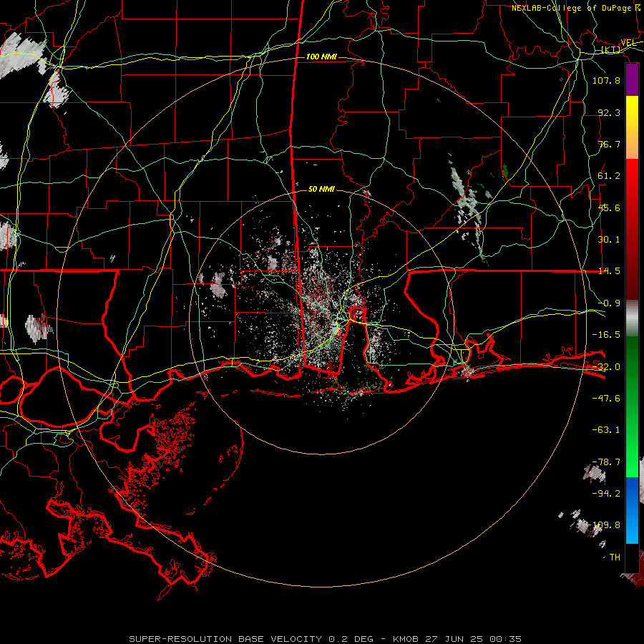Select the 76.7 velocity scale value
The image size is (644, 644).
609,144
